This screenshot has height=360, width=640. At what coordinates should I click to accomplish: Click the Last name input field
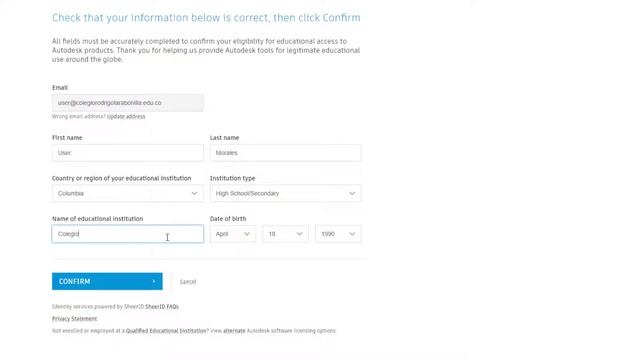285,153
